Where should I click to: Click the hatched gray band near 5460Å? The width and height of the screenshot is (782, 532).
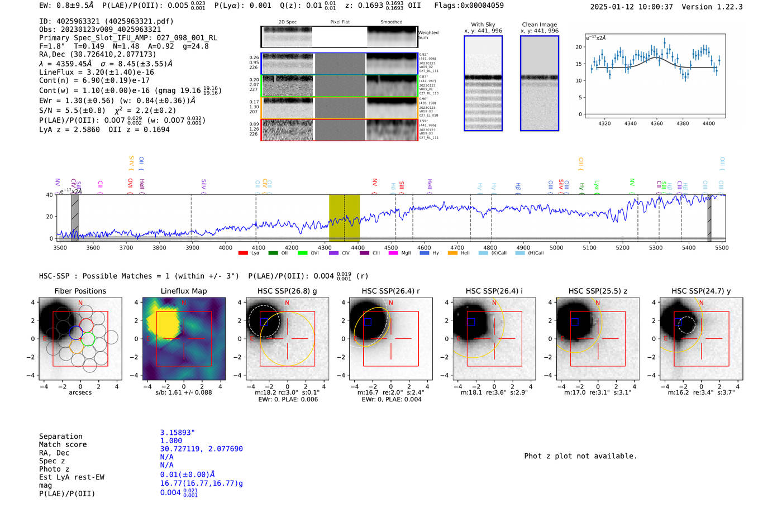pyautogui.click(x=709, y=218)
